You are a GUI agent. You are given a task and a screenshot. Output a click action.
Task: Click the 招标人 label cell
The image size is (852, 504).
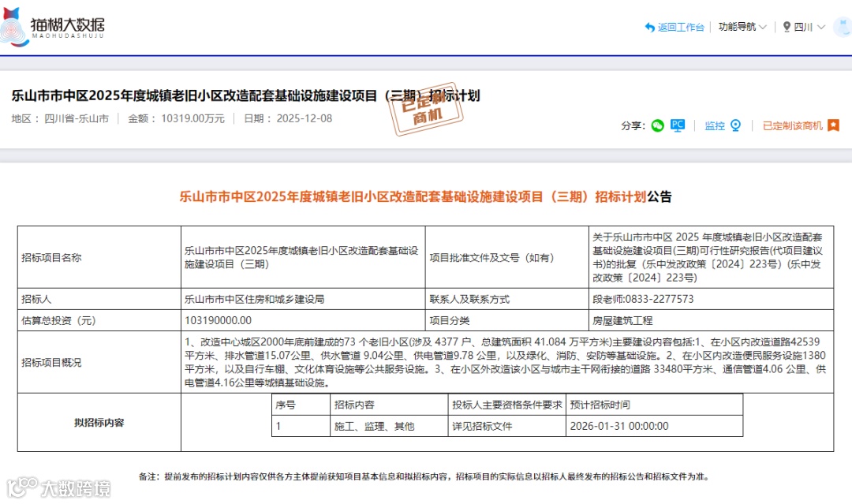99,299
